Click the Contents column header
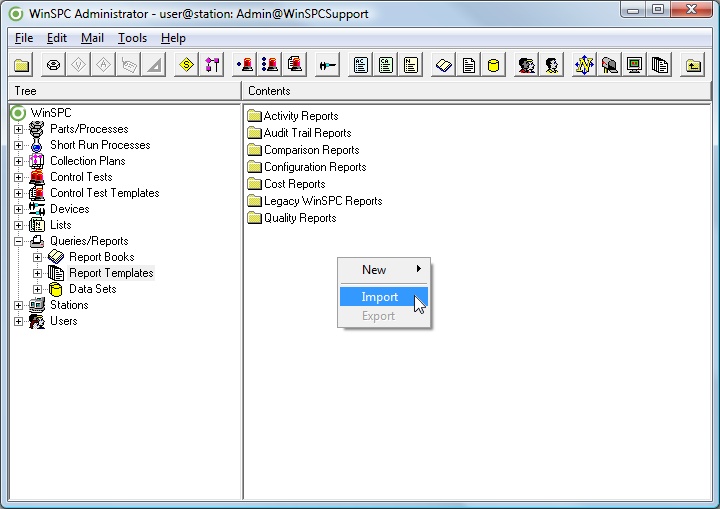 click(x=477, y=91)
